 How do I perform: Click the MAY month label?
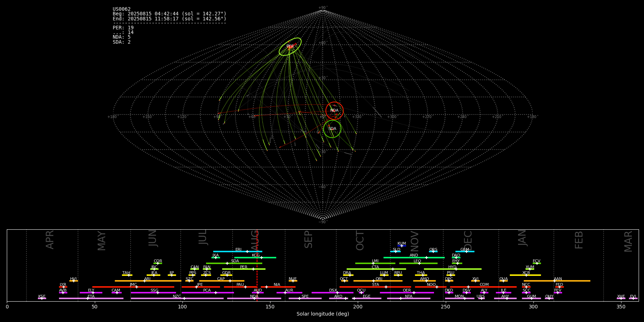102,241
